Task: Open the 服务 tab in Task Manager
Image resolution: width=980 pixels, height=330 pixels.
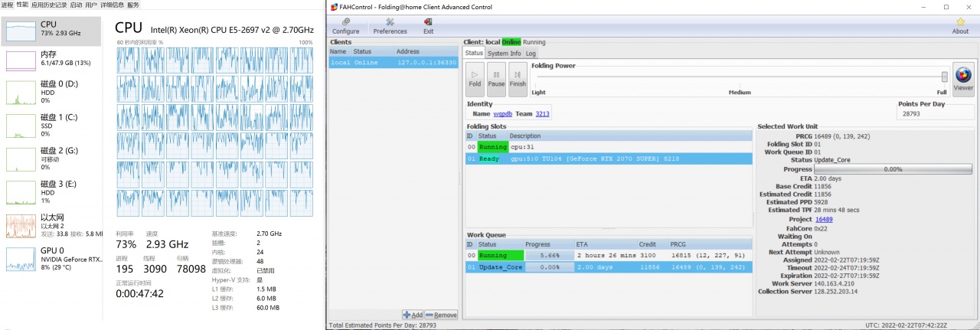Action: tap(133, 5)
